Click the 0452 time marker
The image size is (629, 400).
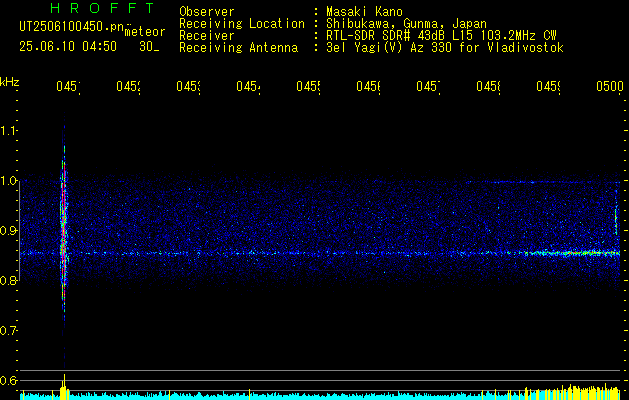(x=128, y=86)
